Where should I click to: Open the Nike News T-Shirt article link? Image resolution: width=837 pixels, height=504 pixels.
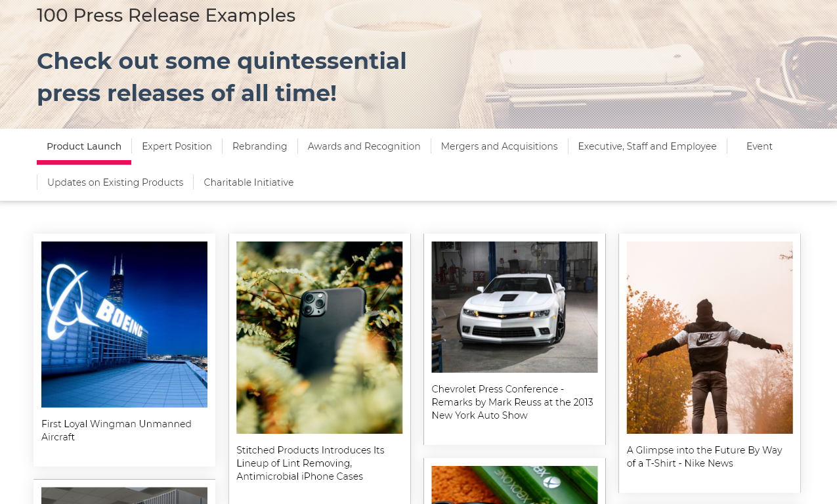tap(704, 457)
